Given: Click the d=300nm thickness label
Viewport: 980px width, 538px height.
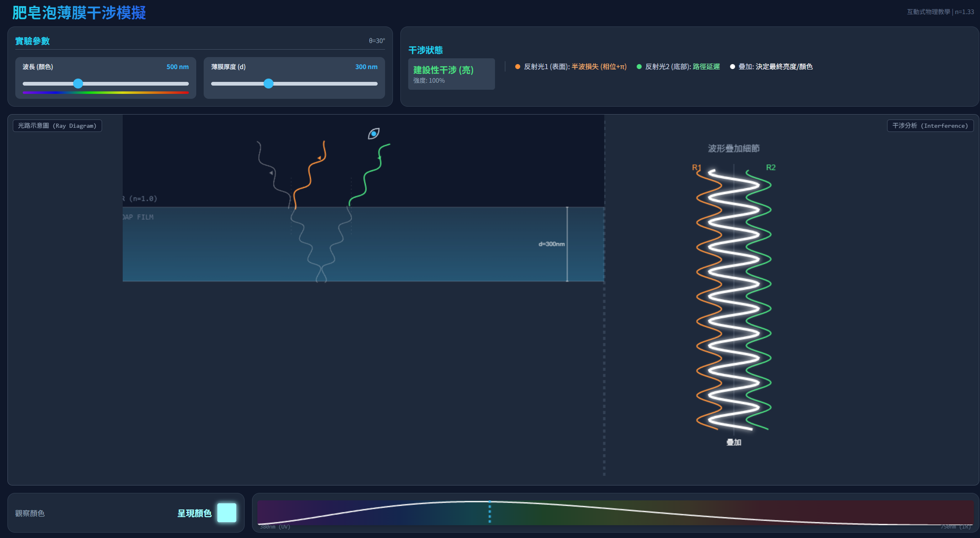Looking at the screenshot, I should (x=551, y=244).
